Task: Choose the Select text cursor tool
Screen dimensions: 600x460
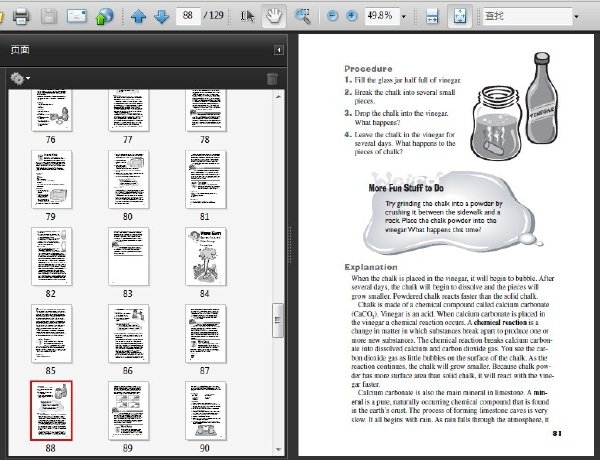Action: pyautogui.click(x=247, y=16)
